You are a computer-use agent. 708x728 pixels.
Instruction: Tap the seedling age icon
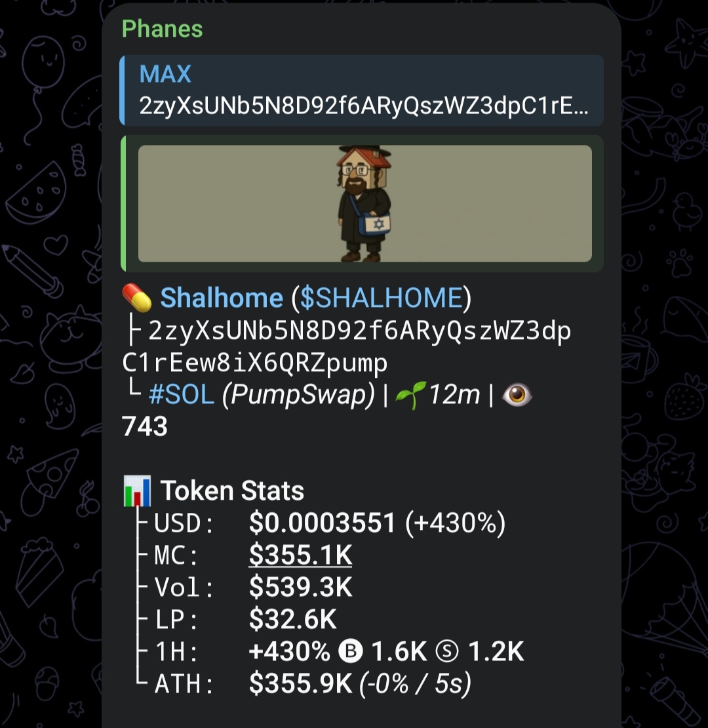[410, 395]
